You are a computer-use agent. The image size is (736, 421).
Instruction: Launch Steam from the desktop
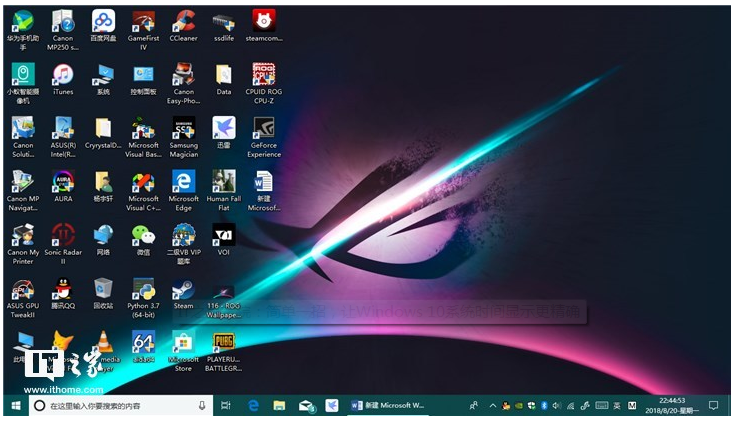click(x=184, y=293)
